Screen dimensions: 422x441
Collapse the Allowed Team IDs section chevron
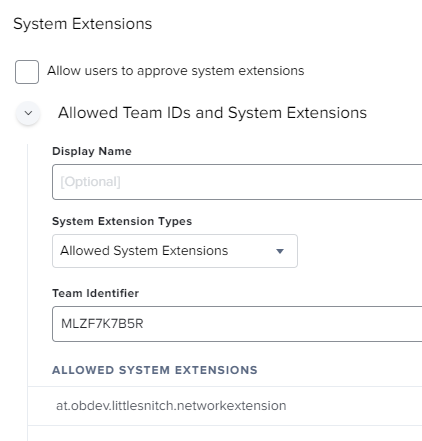[x=28, y=113]
